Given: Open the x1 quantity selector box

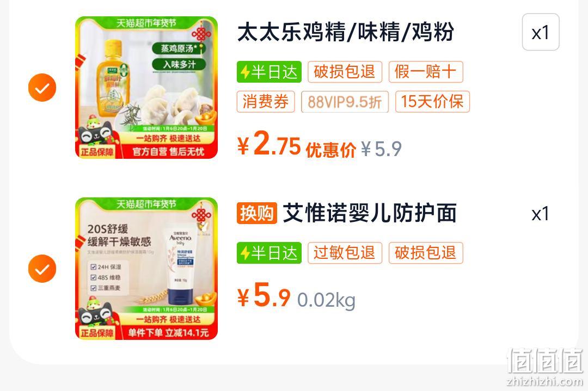Looking at the screenshot, I should [541, 32].
